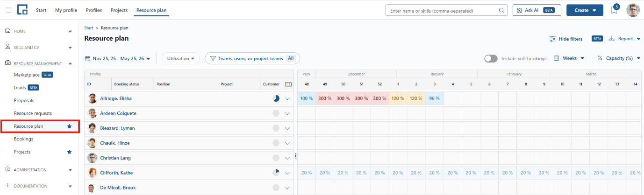The image size is (644, 195).
Task: Toggle the Projects favorite star
Action: pyautogui.click(x=69, y=152)
